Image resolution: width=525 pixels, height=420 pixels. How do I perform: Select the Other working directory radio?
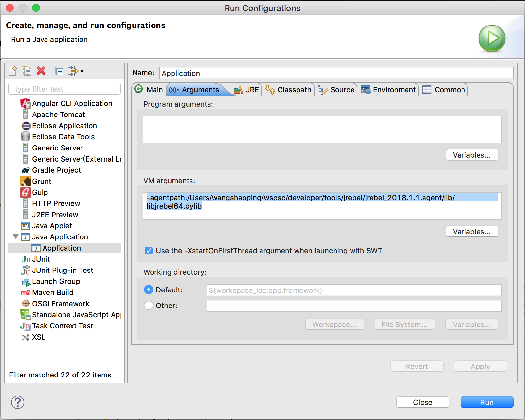(x=149, y=306)
